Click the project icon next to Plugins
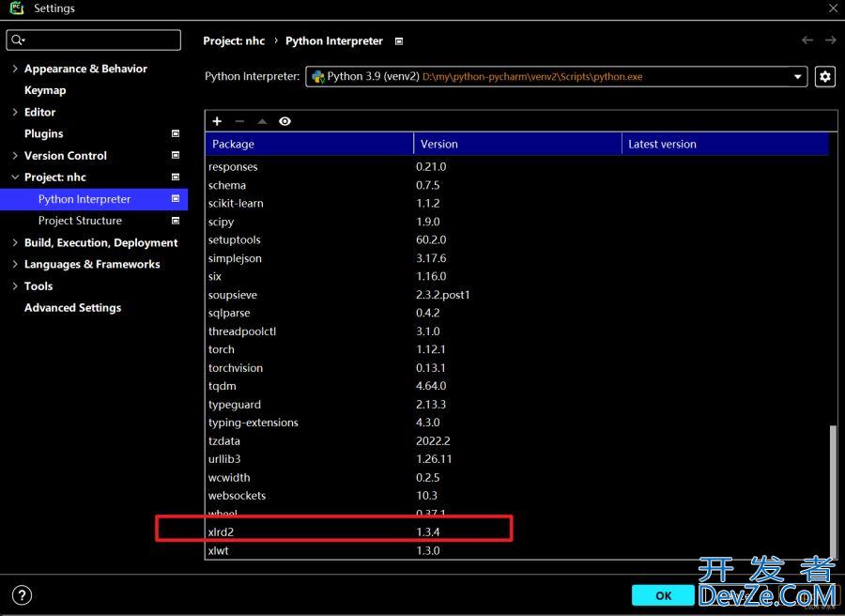Image resolution: width=845 pixels, height=616 pixels. pyautogui.click(x=176, y=133)
